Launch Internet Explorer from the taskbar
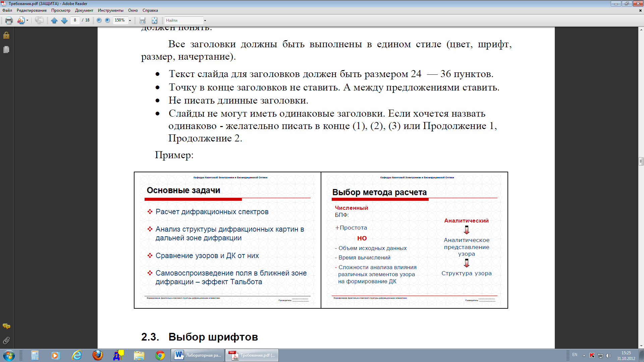The height and width of the screenshot is (362, 644). [x=77, y=355]
